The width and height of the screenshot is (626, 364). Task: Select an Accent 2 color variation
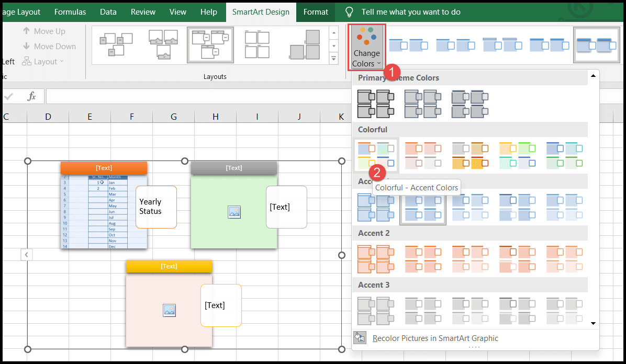(x=376, y=258)
